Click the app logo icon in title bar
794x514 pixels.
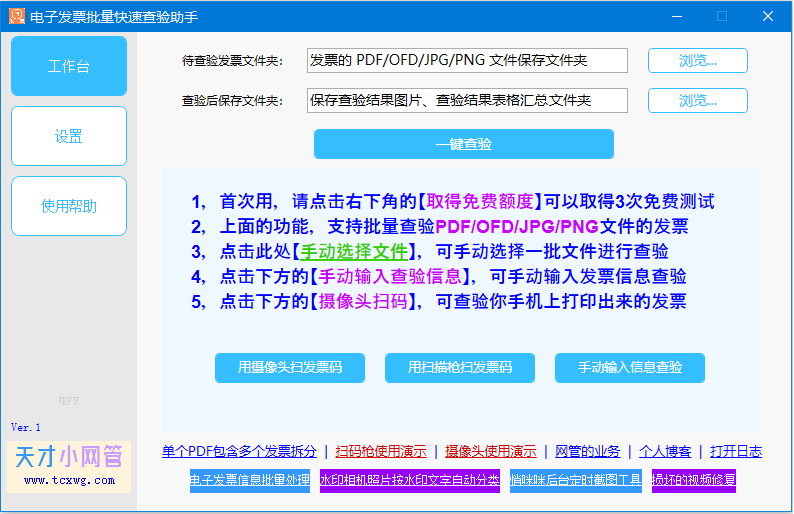tap(17, 16)
